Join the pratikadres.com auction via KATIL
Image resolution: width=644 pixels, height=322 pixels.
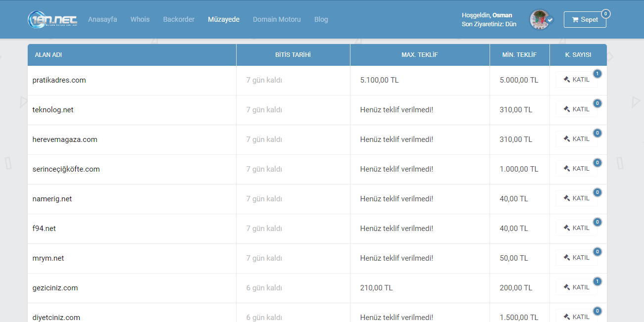(577, 80)
